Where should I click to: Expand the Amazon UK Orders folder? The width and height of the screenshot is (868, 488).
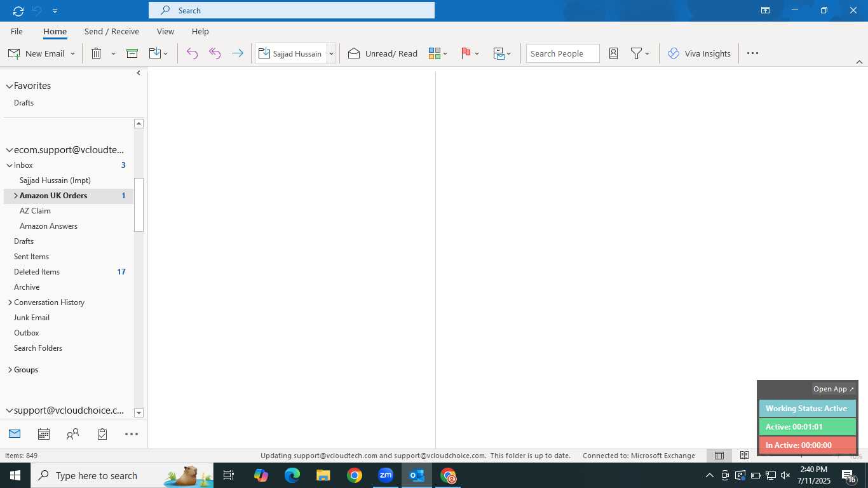point(16,196)
